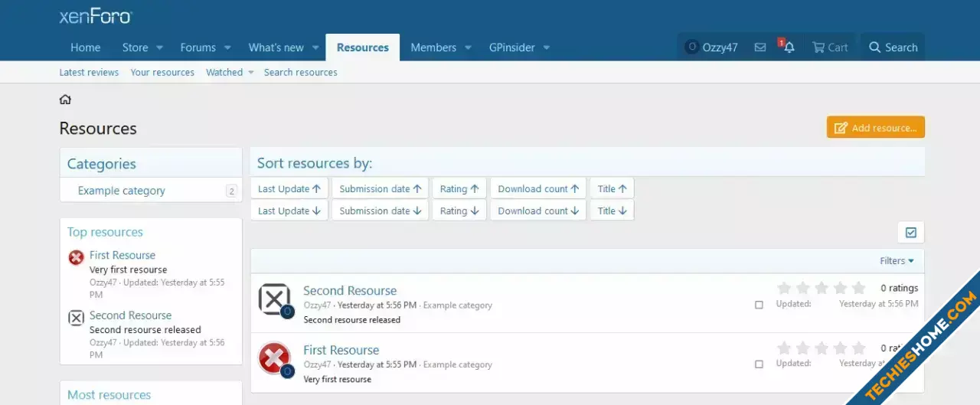Image resolution: width=980 pixels, height=405 pixels.
Task: Open the Members tab
Action: coord(433,47)
